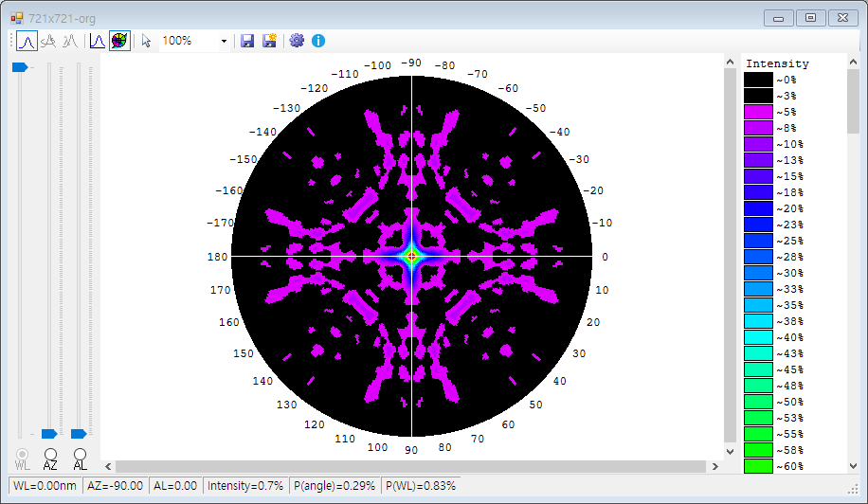Click the ~20% blue color swatch
This screenshot has height=504, width=868.
tap(758, 208)
